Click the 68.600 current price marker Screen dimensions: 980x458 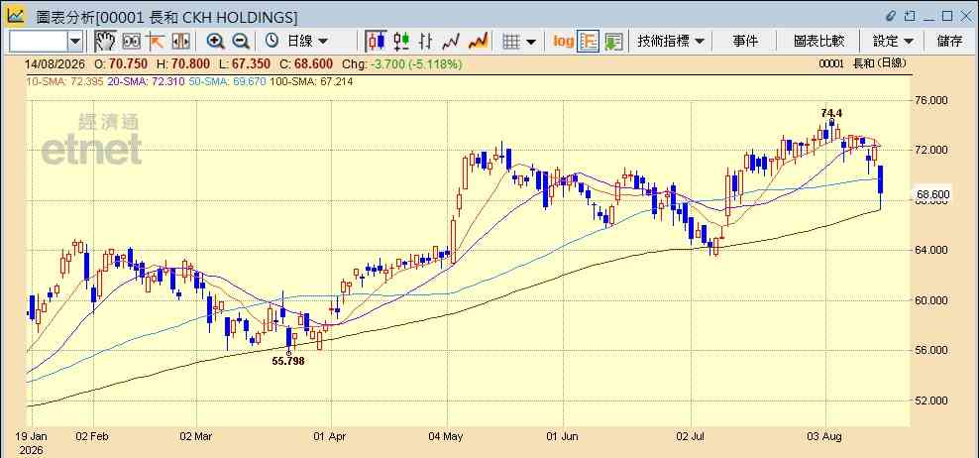click(932, 195)
